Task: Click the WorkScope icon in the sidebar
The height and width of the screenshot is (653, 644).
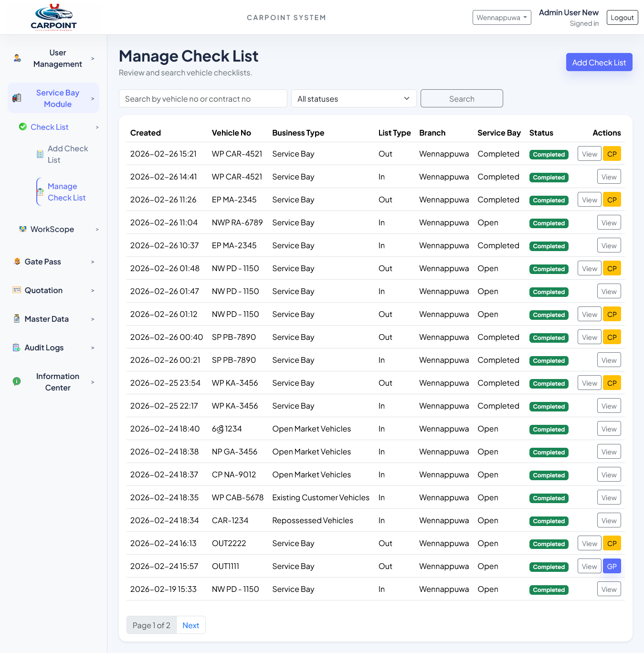Action: click(23, 229)
